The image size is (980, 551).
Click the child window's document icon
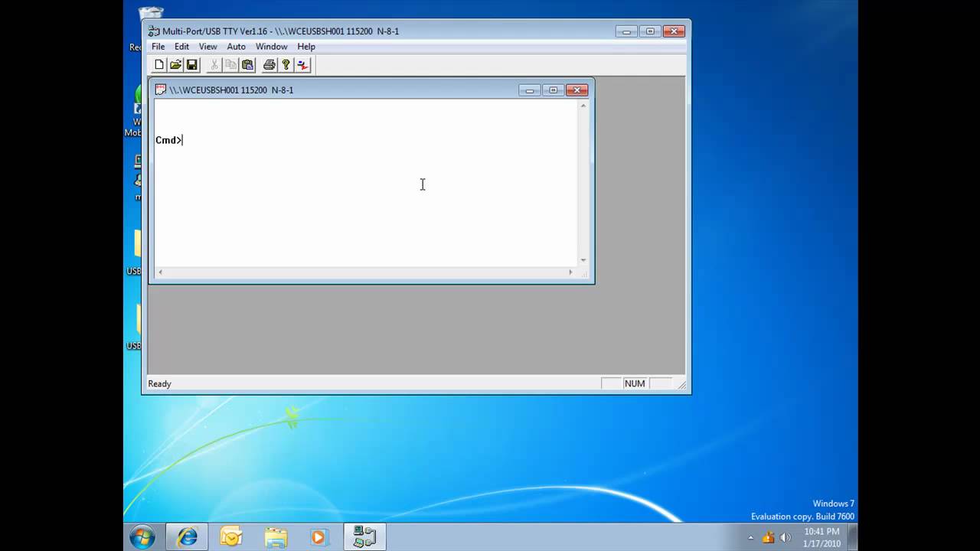point(160,90)
